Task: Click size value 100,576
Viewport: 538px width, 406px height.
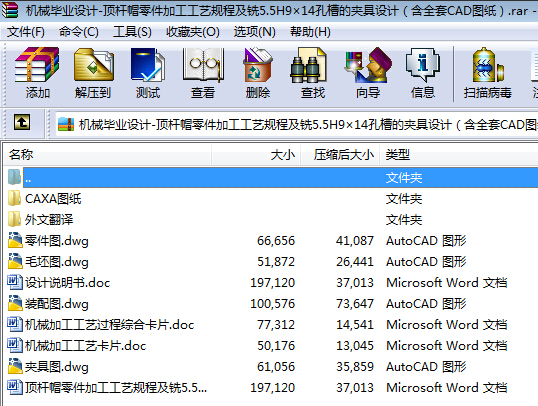Action: 272,304
